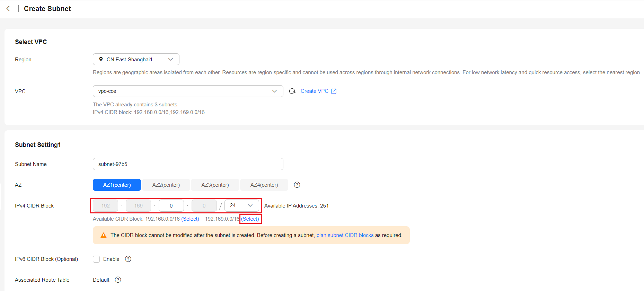Open the Create VPC link
Image resolution: width=644 pixels, height=291 pixels.
pyautogui.click(x=315, y=91)
